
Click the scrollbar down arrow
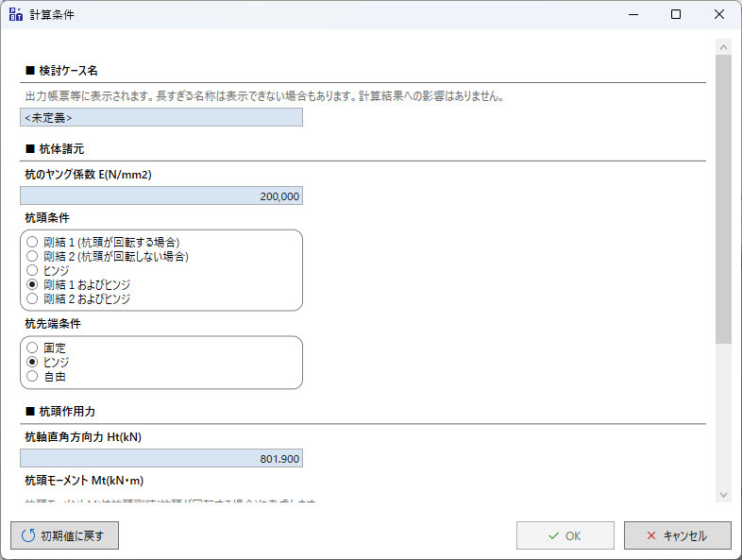point(723,494)
